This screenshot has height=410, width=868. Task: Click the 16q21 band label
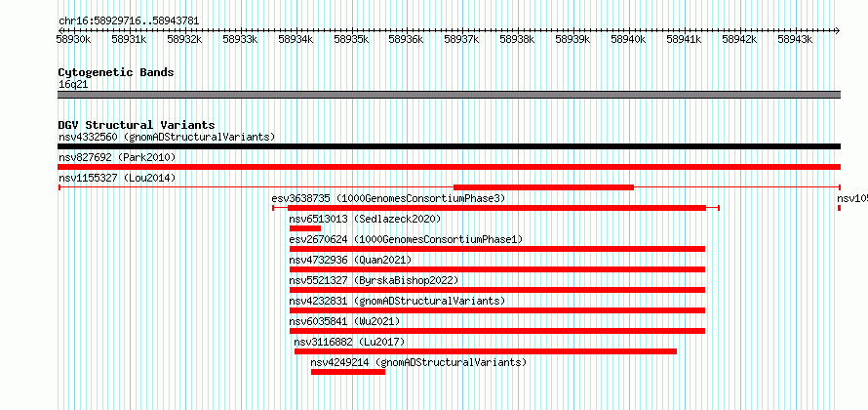73,85
